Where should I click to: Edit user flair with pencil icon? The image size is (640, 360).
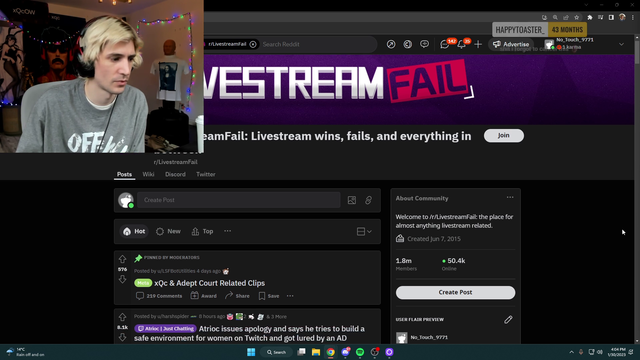coord(508,319)
